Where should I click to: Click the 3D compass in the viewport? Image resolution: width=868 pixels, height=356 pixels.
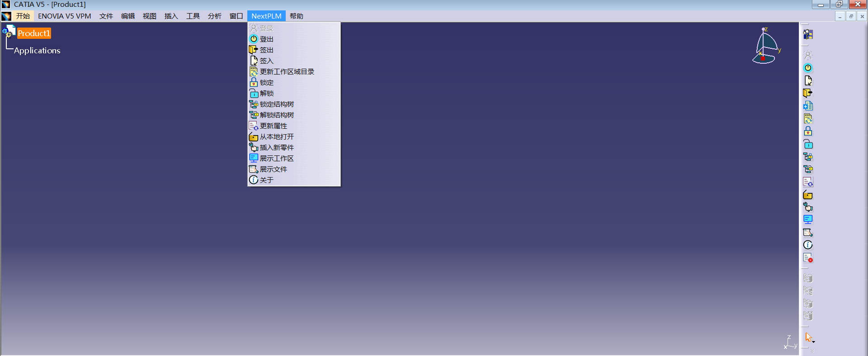click(x=766, y=45)
